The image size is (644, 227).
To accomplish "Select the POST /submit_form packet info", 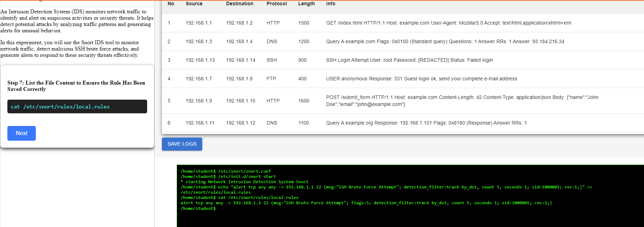I will [x=462, y=101].
